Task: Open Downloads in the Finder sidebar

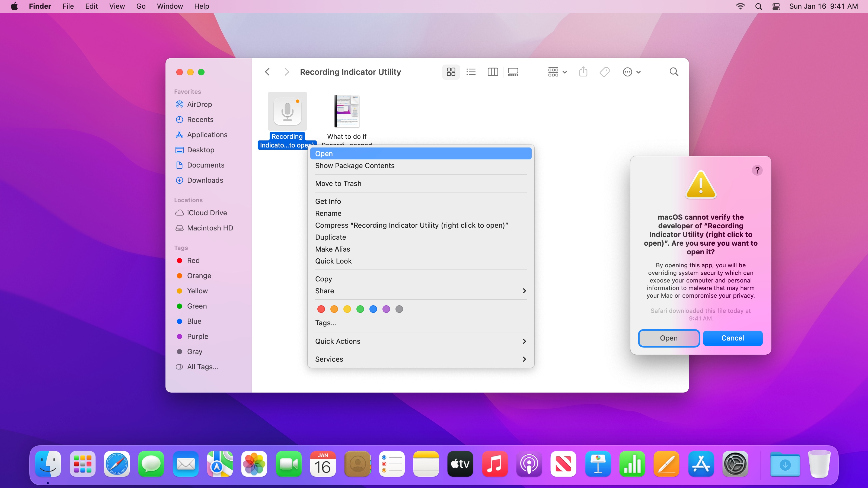Action: 205,180
